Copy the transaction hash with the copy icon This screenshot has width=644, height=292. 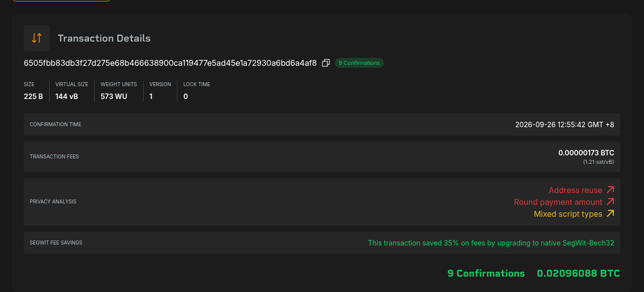pyautogui.click(x=326, y=63)
